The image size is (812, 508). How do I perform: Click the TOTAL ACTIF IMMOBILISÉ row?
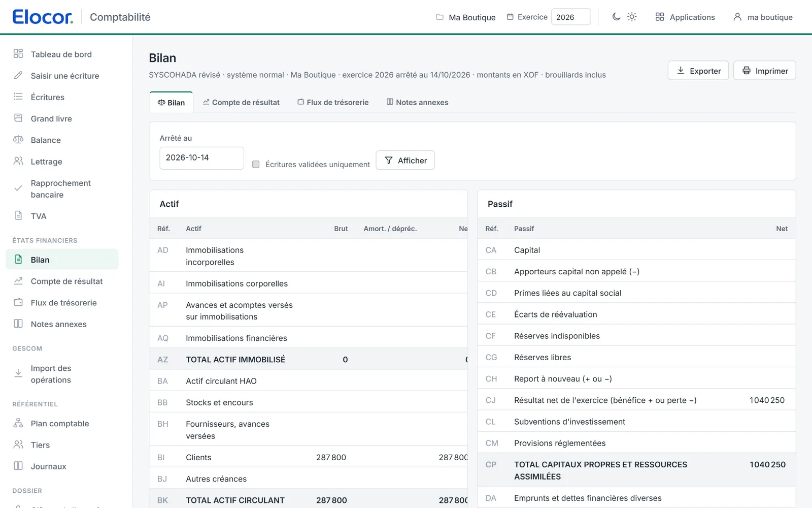click(x=309, y=359)
